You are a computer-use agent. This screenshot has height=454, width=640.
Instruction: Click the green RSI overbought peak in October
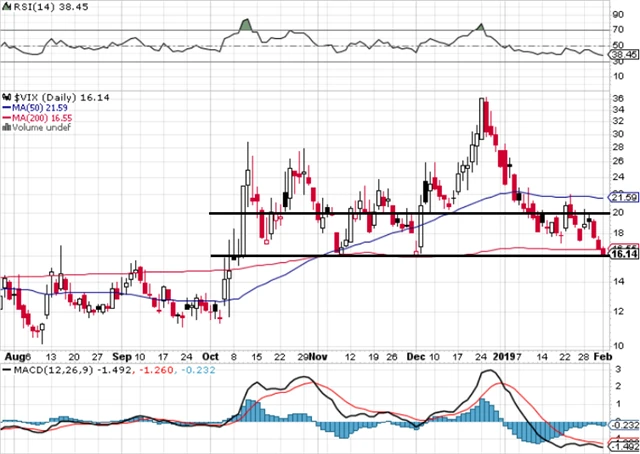click(x=245, y=25)
